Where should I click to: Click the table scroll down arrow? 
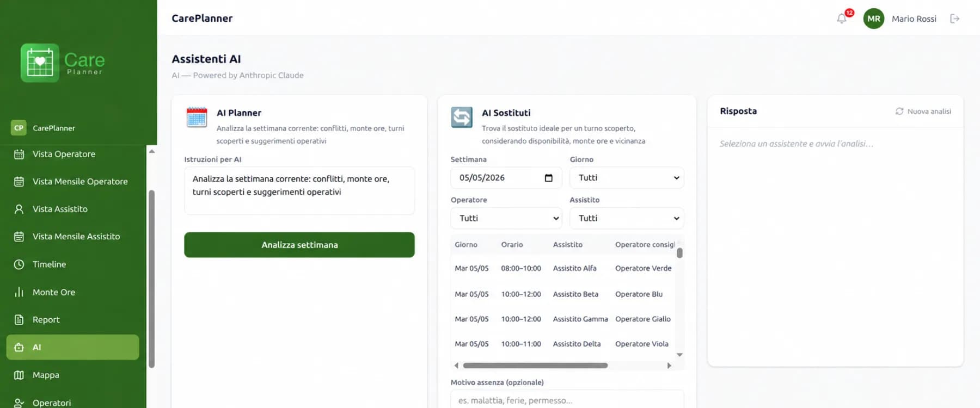coord(679,355)
